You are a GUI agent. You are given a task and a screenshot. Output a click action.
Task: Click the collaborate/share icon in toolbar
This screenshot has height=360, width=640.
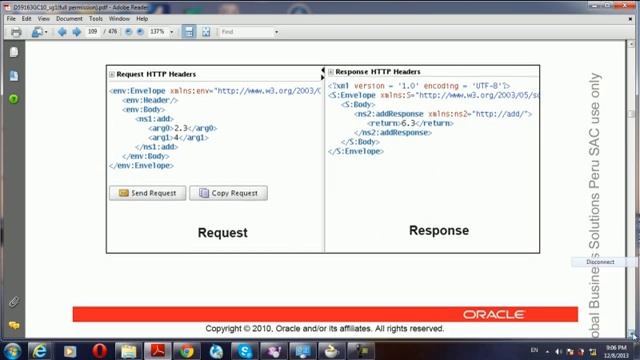pos(37,32)
